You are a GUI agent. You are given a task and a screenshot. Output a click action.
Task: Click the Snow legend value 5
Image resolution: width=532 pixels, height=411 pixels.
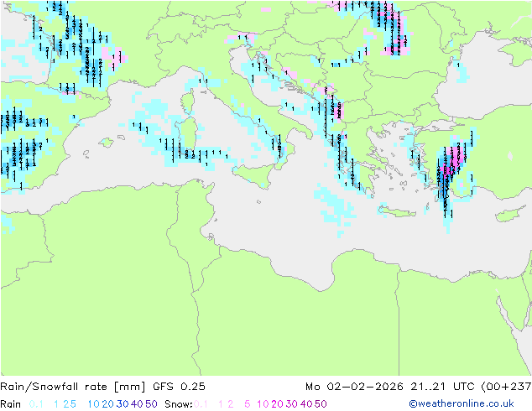pyautogui.click(x=248, y=404)
